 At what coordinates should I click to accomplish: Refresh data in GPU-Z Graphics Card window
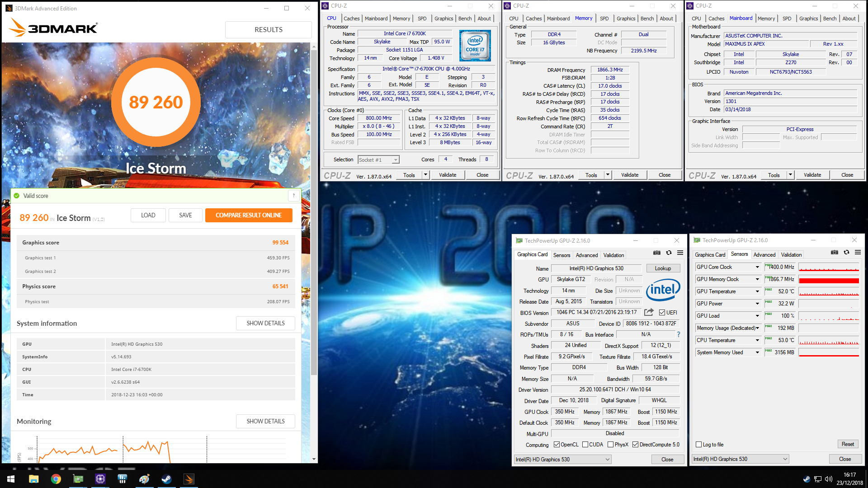coord(669,253)
